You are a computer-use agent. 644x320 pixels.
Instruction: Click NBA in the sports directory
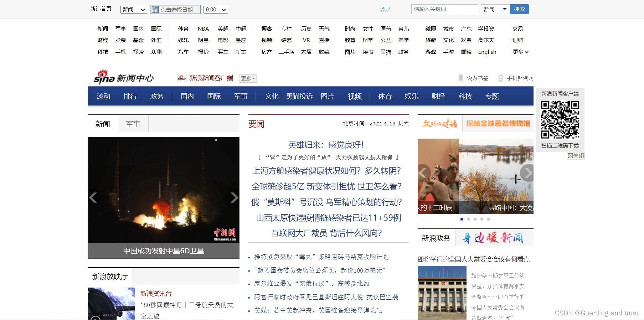(203, 29)
